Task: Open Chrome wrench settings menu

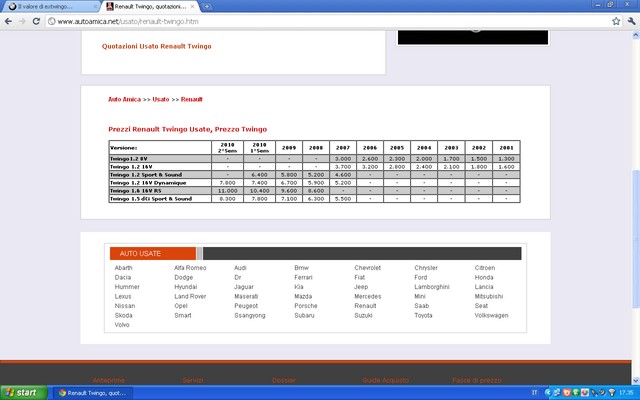Action: [x=631, y=21]
